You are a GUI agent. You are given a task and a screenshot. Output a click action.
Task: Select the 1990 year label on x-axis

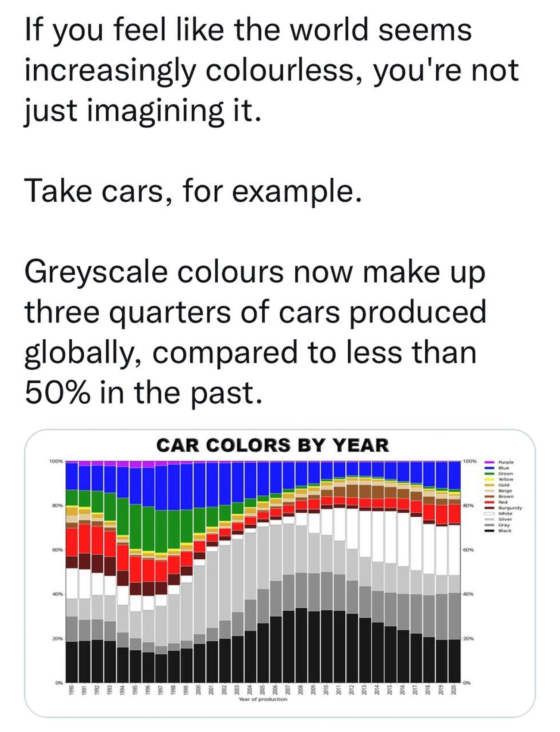[72, 689]
